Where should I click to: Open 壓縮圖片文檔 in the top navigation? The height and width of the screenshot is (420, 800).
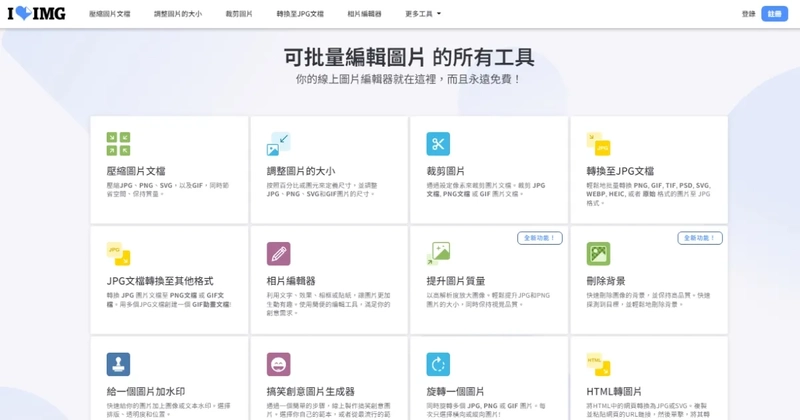(x=109, y=14)
